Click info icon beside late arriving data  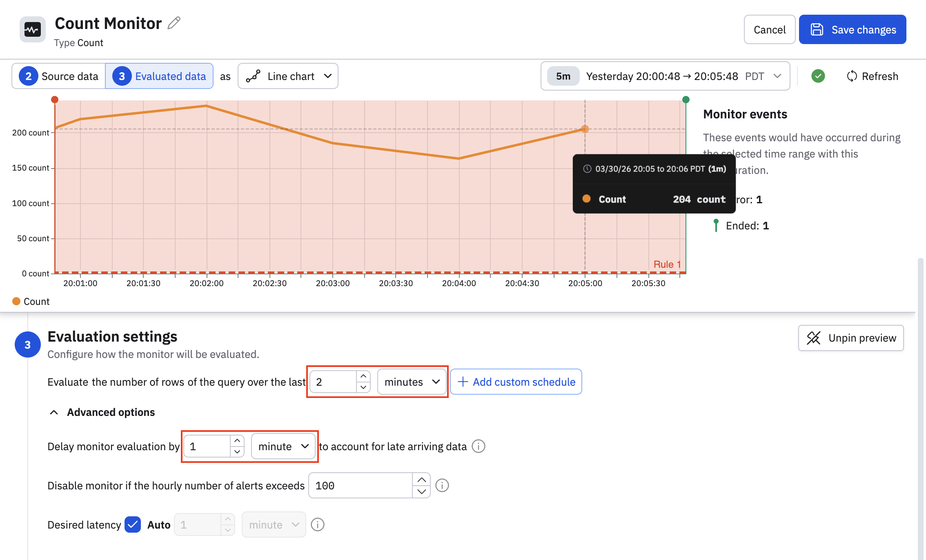[478, 446]
